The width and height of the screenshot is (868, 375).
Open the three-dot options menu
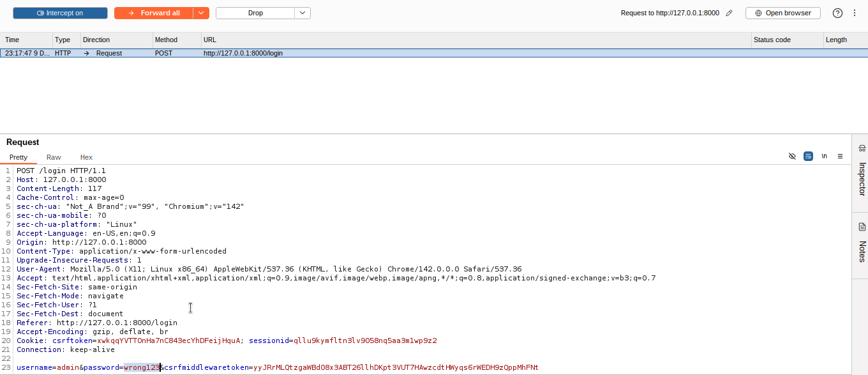pos(855,13)
